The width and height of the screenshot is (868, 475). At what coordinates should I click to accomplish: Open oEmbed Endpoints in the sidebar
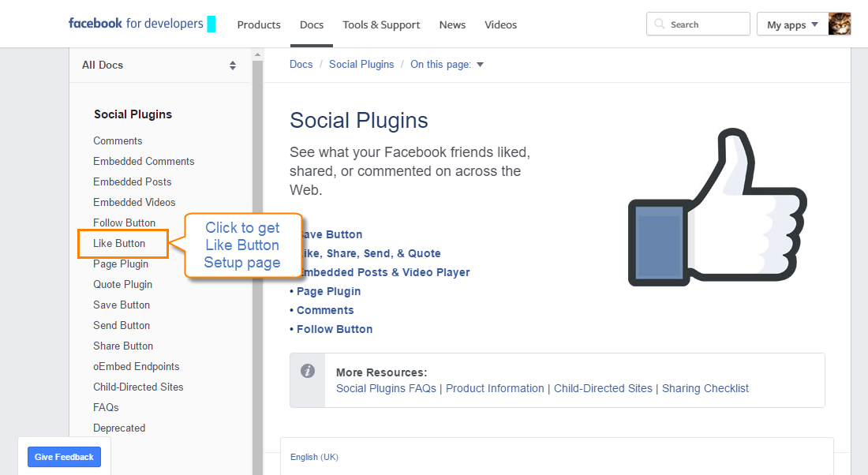[137, 366]
